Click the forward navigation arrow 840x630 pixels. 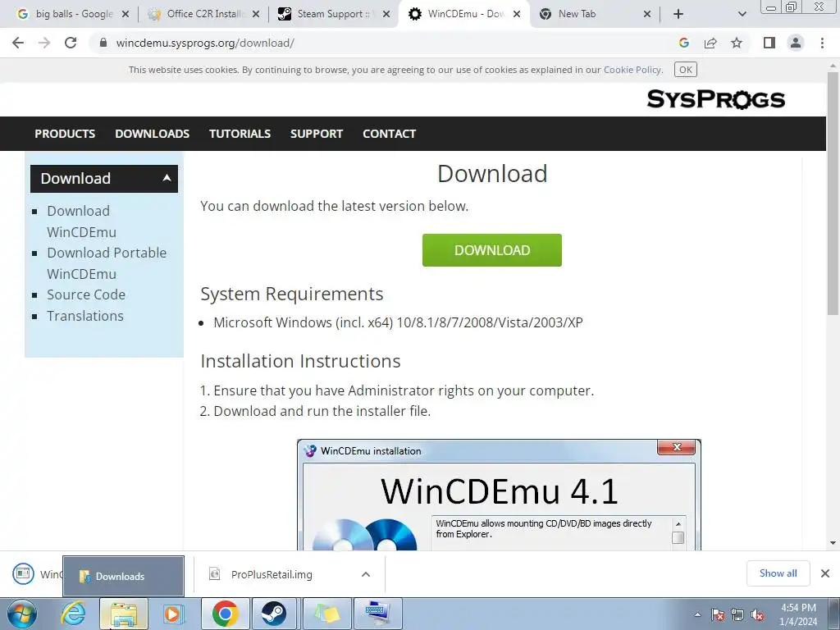[x=44, y=43]
